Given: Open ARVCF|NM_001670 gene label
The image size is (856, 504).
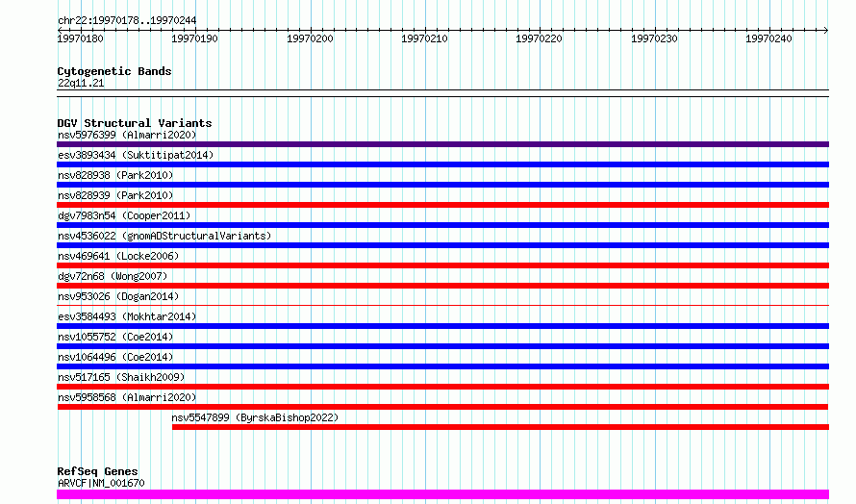Looking at the screenshot, I should coord(101,483).
